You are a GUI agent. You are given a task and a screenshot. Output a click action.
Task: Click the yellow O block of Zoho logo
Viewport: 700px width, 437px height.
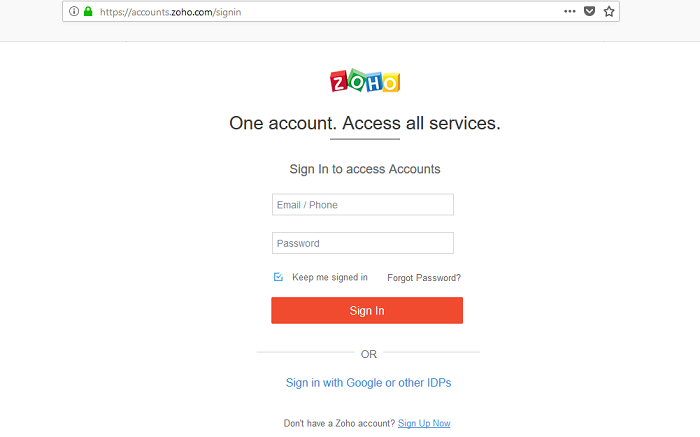coord(391,83)
